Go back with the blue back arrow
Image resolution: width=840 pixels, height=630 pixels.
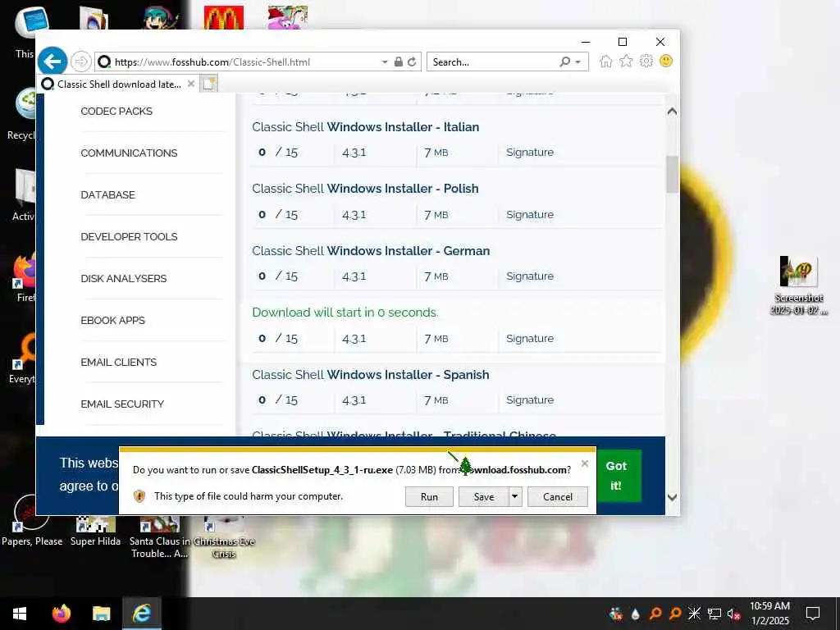52,62
